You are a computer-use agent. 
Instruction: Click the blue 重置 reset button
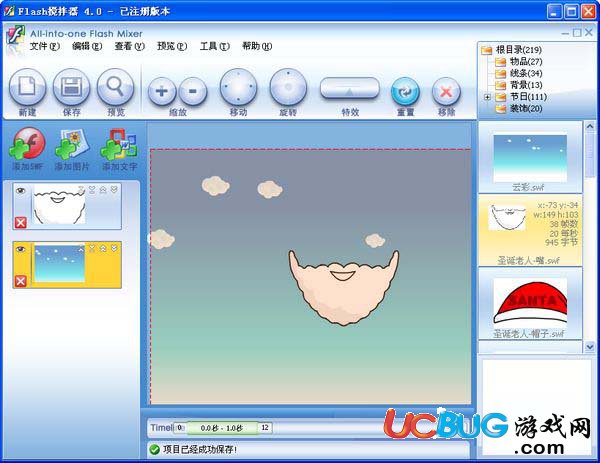click(405, 91)
